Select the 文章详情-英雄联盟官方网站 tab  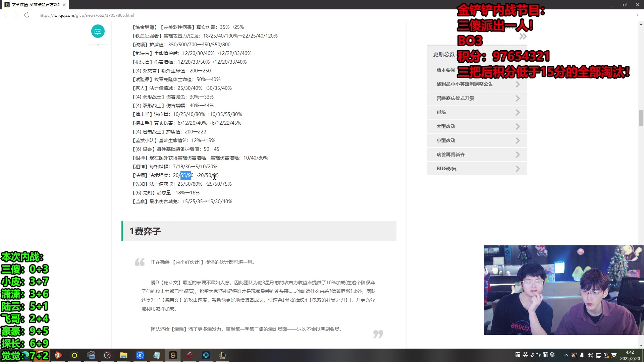coord(35,5)
